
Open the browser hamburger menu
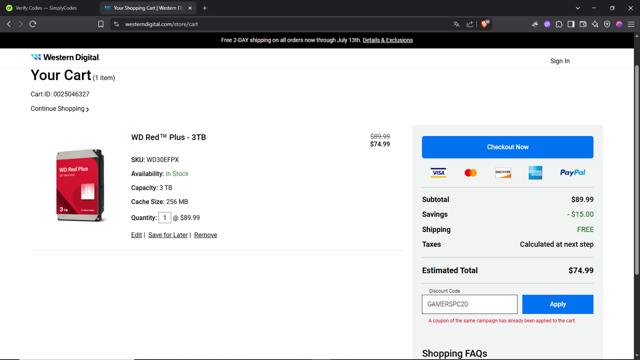pyautogui.click(x=631, y=24)
